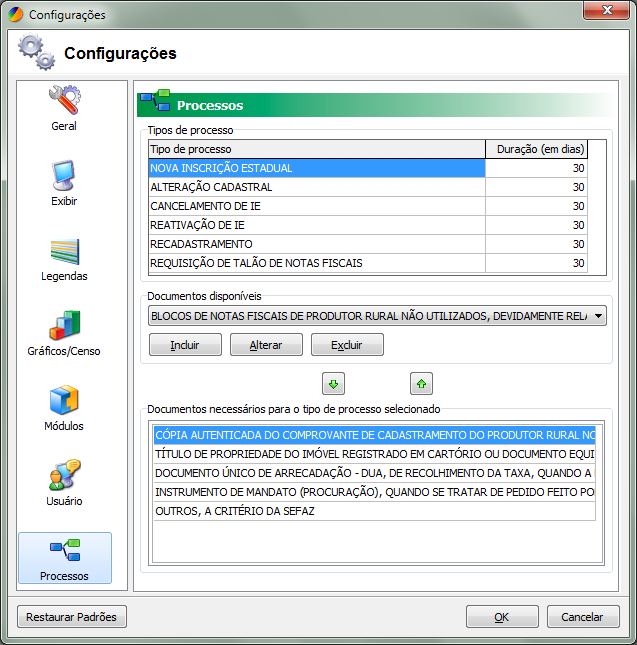
Task: Click the Tipo de processo column header
Action: tap(316, 149)
